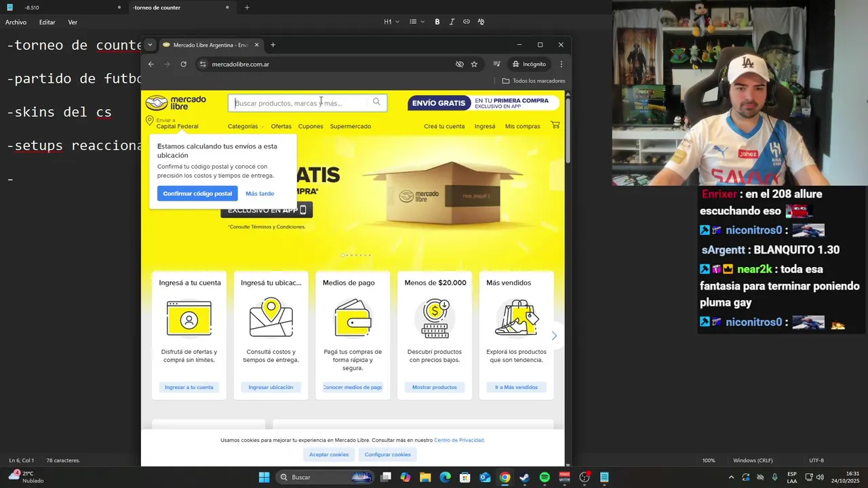Click Ir a Más vendidos button
The image size is (868, 488).
point(516,387)
